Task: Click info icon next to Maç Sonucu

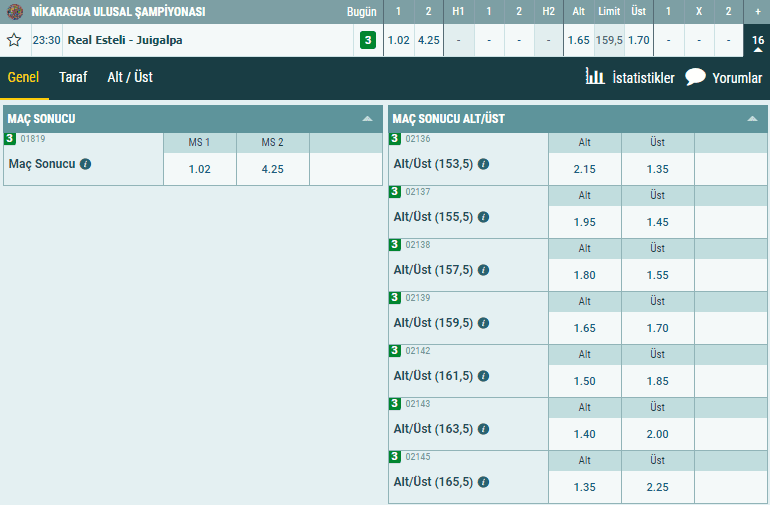Action: click(x=85, y=164)
